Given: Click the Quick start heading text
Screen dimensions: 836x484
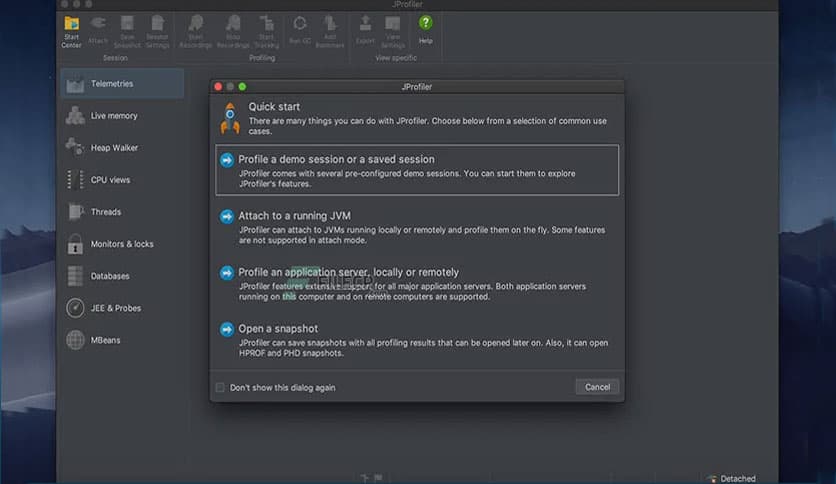Looking at the screenshot, I should coord(274,107).
